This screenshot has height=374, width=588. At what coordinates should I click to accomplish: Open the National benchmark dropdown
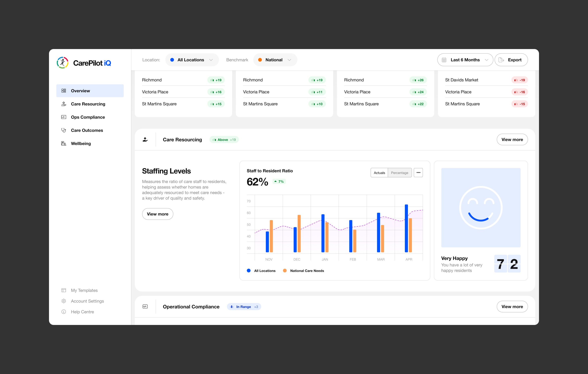coord(275,60)
